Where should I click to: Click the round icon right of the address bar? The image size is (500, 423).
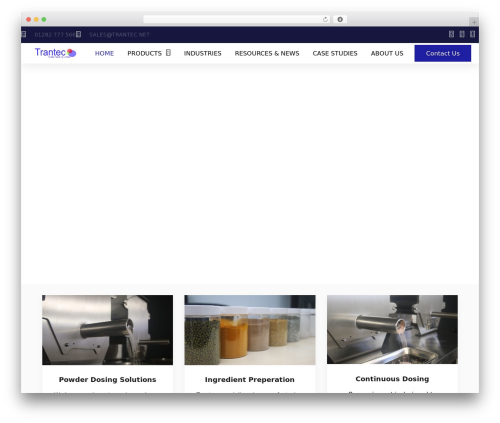tap(340, 19)
